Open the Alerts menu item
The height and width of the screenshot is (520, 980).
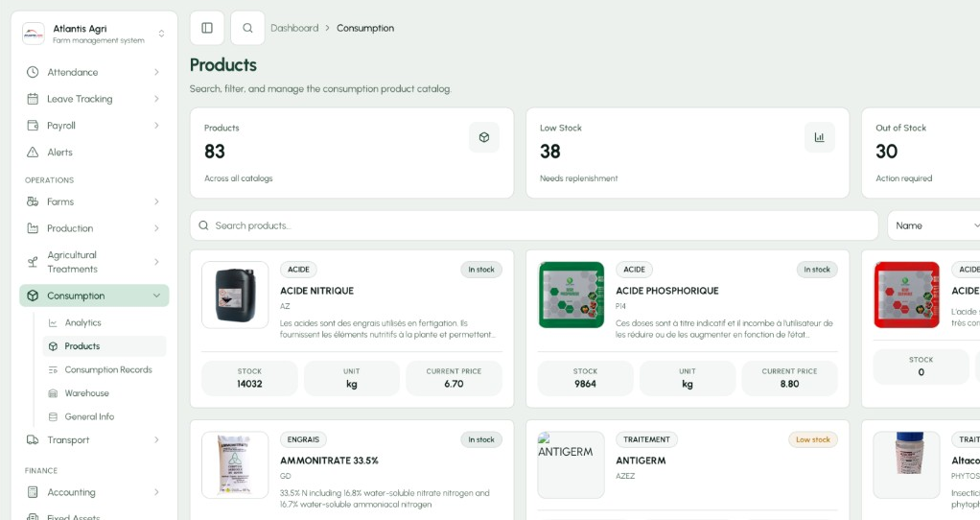(94, 152)
